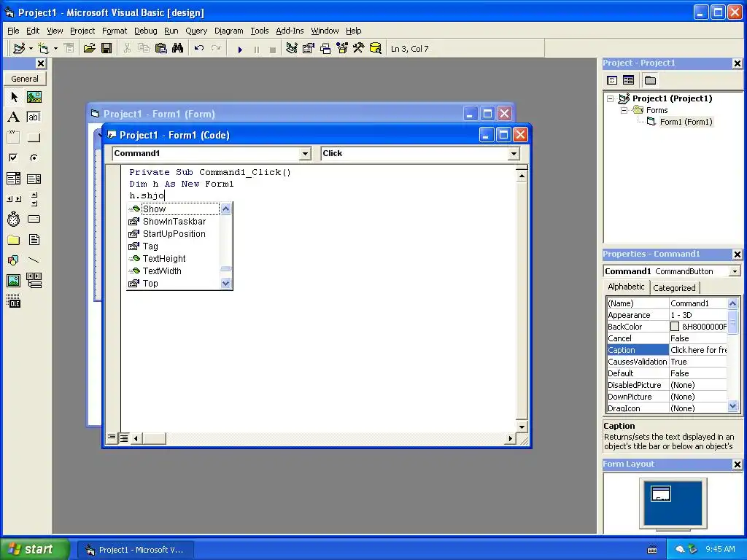Click the Add Form toolbar icon

[x=43, y=48]
